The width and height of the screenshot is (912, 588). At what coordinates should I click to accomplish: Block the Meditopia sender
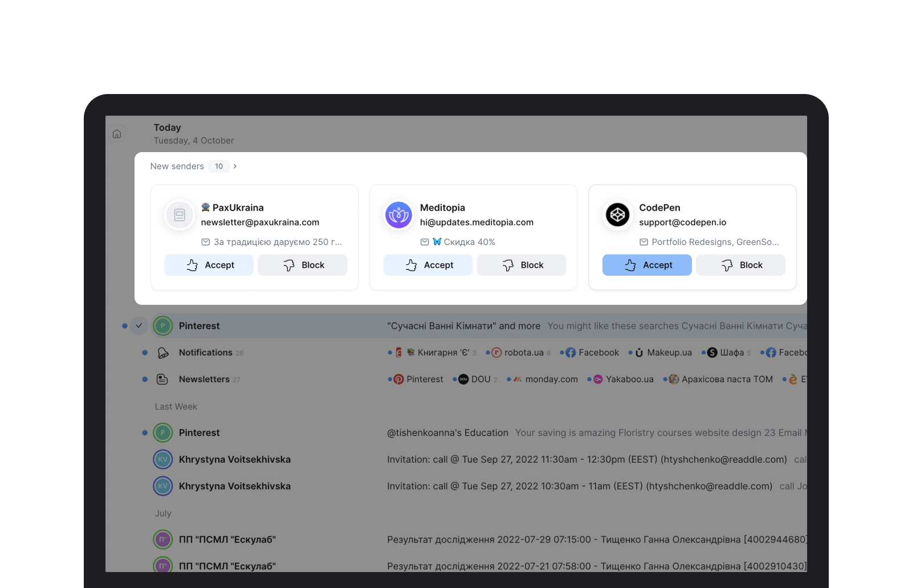point(522,265)
